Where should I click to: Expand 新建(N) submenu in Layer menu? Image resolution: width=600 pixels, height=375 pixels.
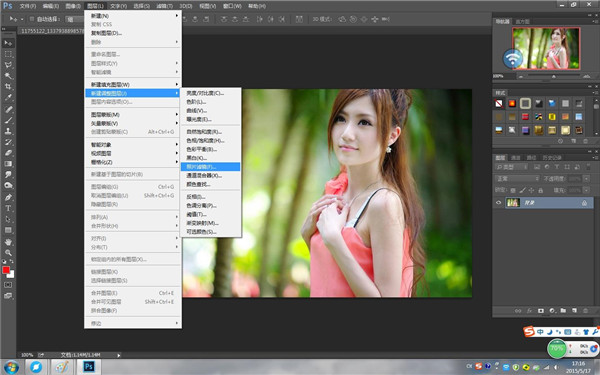[x=133, y=16]
